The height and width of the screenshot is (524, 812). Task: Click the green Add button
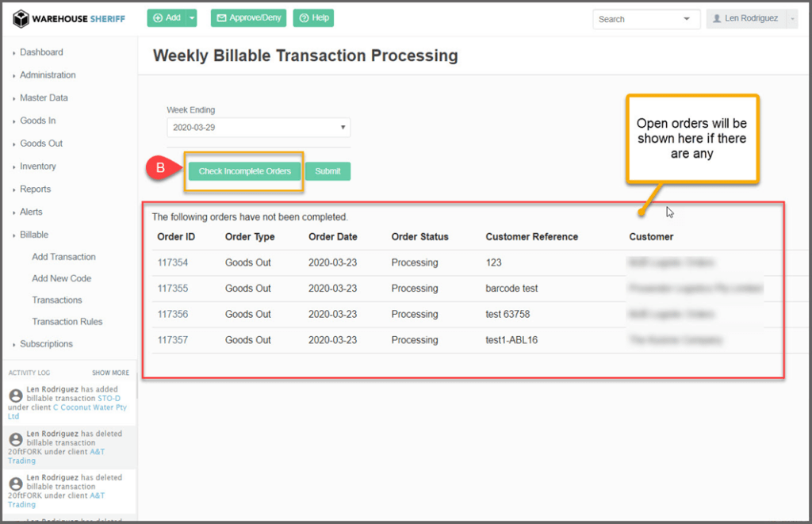167,18
